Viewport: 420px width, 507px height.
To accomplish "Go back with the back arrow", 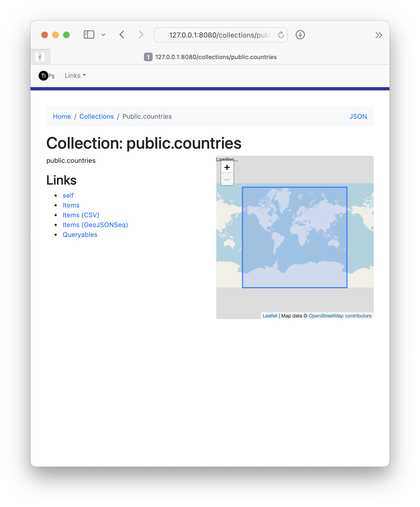I will click(x=122, y=35).
